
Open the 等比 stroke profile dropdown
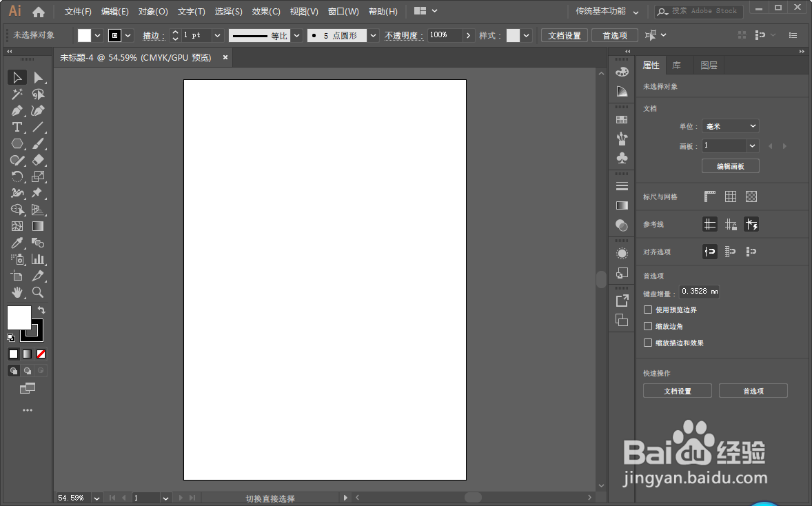tap(296, 35)
